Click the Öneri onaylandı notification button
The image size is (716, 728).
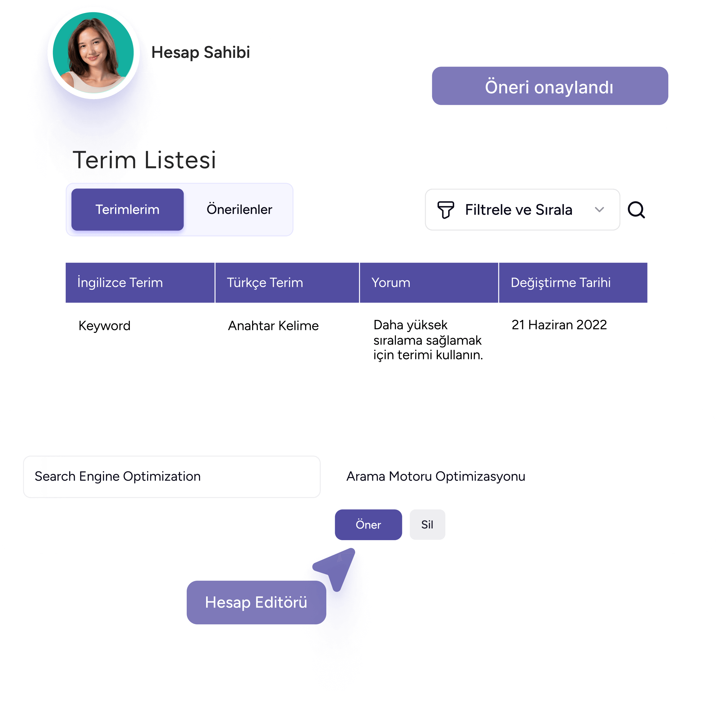(550, 86)
